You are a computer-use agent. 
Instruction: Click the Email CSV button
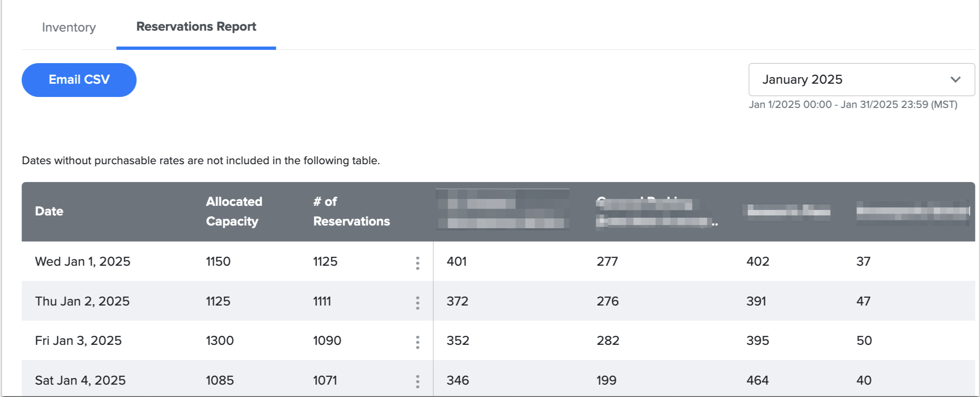tap(79, 80)
